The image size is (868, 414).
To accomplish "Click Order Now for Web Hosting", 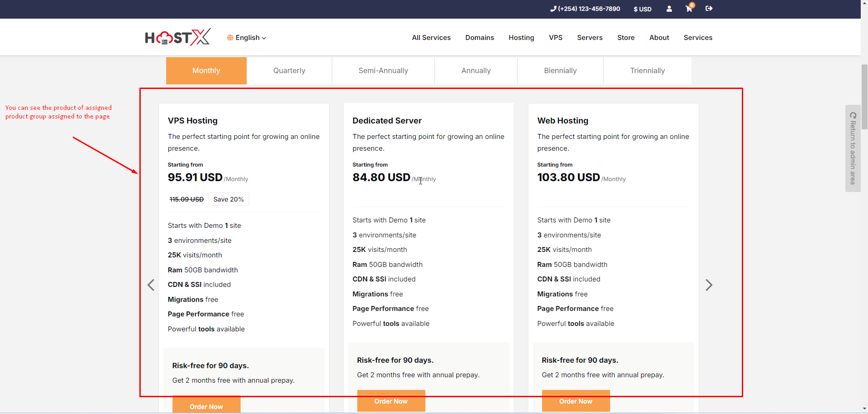I will [x=576, y=401].
